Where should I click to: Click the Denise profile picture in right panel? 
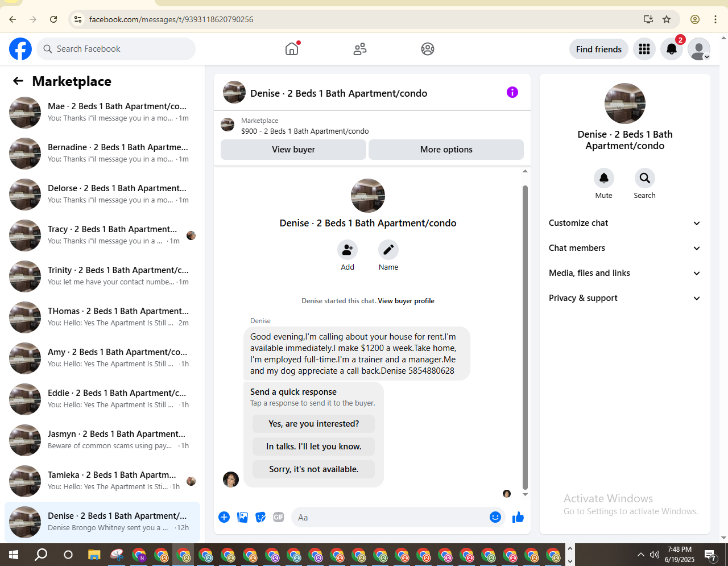[625, 104]
